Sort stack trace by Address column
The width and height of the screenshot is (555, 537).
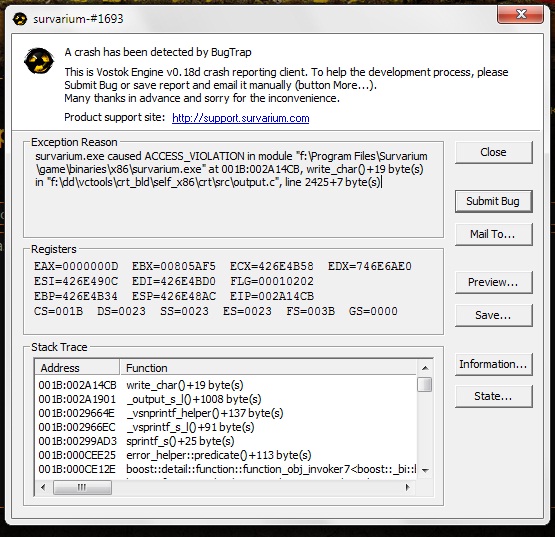click(x=77, y=368)
